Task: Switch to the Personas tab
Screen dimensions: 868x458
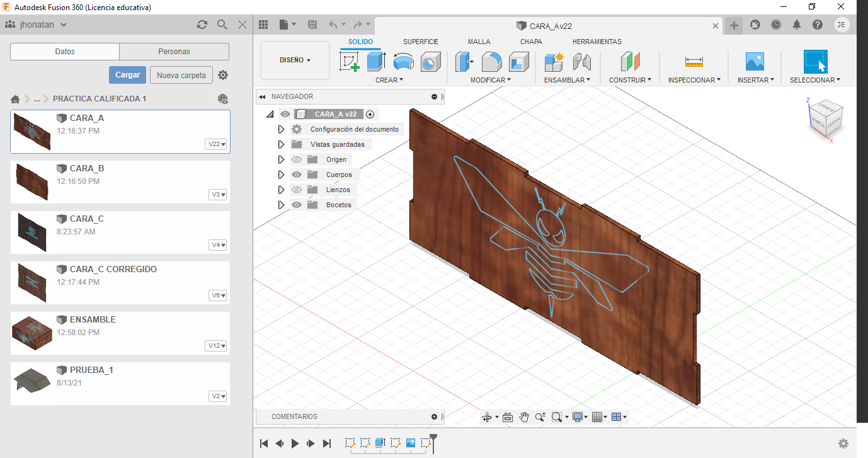Action: [174, 52]
